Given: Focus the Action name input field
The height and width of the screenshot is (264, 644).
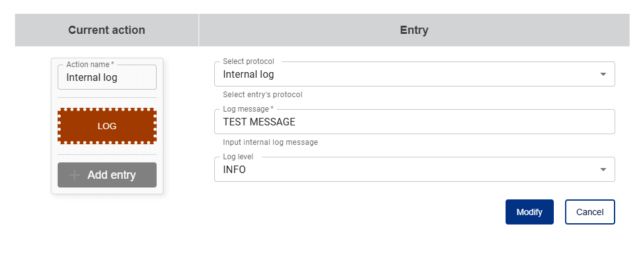Looking at the screenshot, I should 106,78.
